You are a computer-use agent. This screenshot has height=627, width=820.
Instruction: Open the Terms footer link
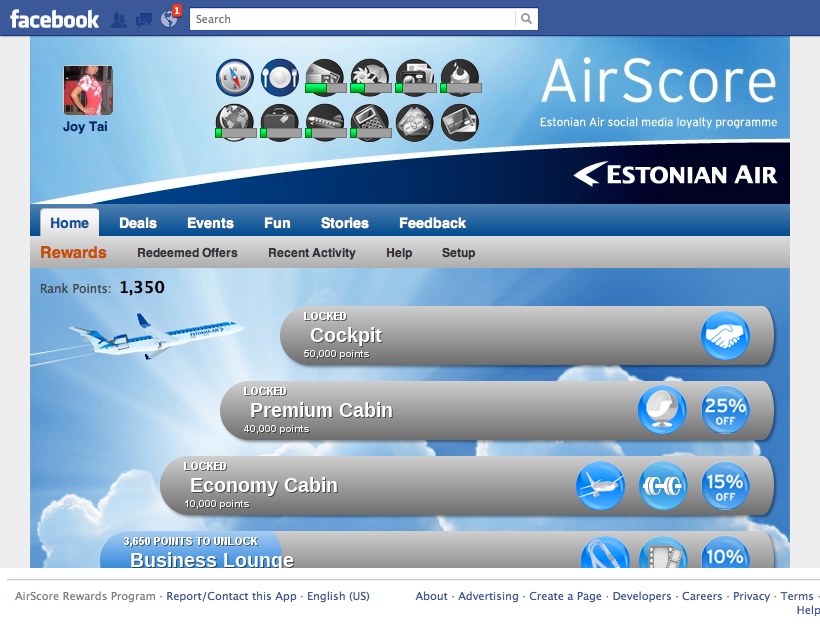click(x=797, y=596)
